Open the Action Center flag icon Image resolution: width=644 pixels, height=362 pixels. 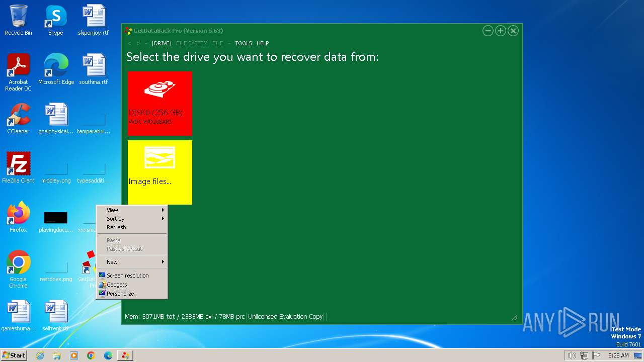tap(596, 355)
